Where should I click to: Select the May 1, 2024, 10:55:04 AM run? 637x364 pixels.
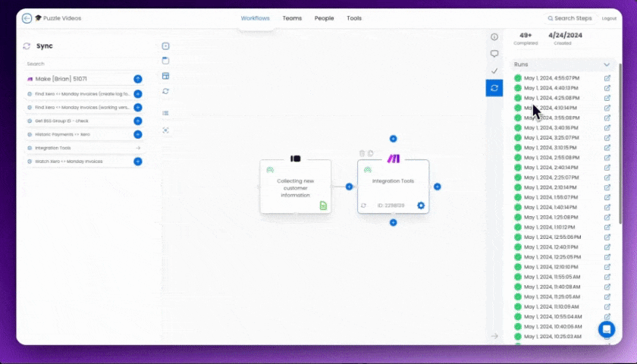553,317
